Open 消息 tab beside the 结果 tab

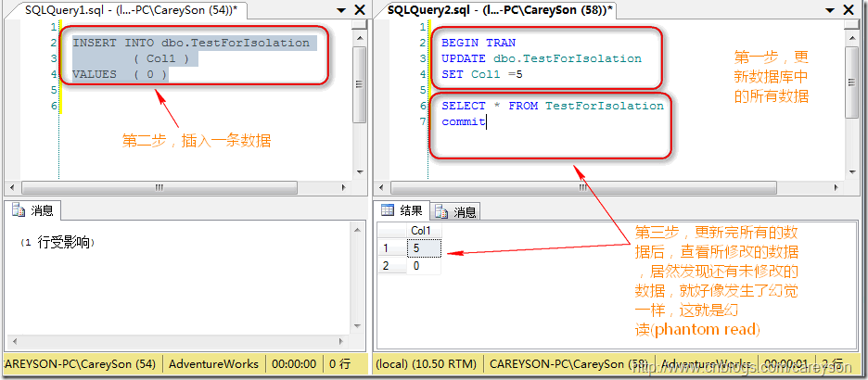point(457,211)
